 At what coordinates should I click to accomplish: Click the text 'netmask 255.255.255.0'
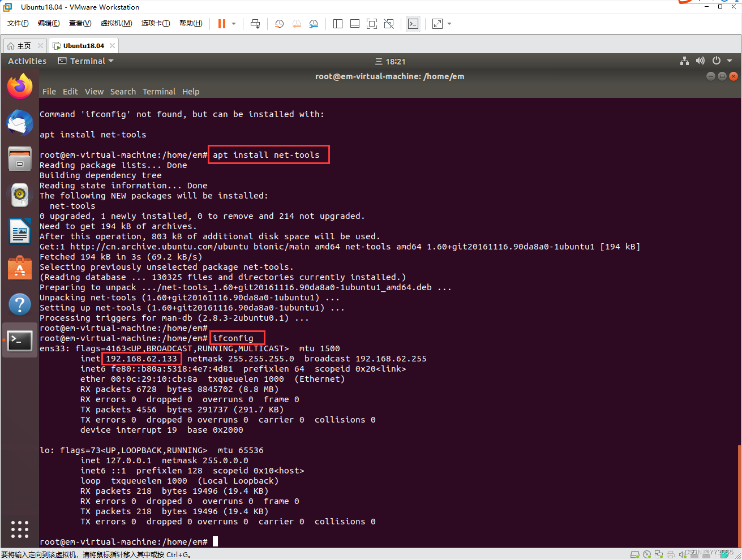click(x=241, y=359)
